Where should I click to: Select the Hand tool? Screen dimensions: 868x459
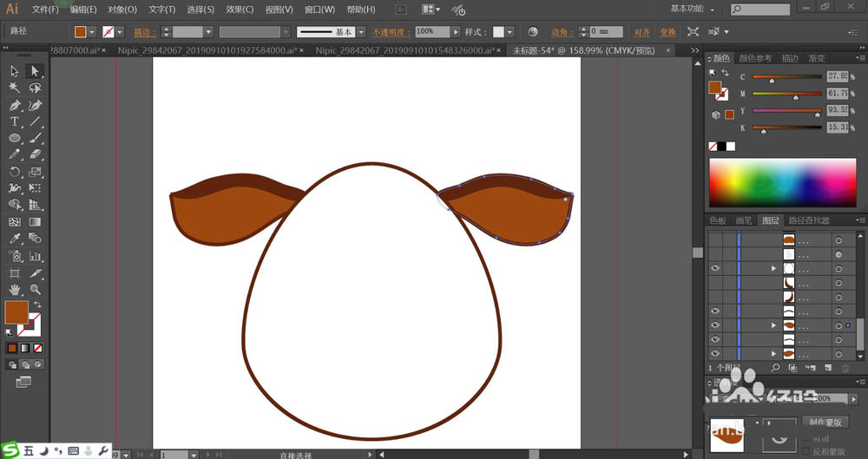(15, 289)
